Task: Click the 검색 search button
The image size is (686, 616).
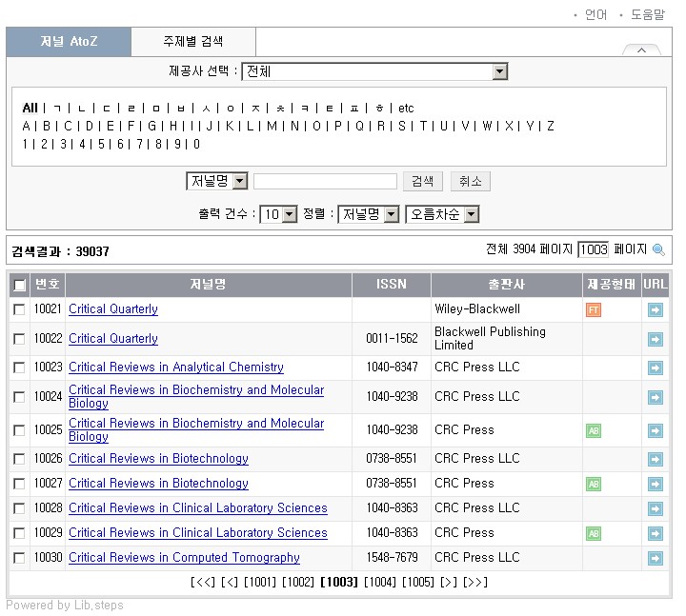Action: (x=423, y=181)
